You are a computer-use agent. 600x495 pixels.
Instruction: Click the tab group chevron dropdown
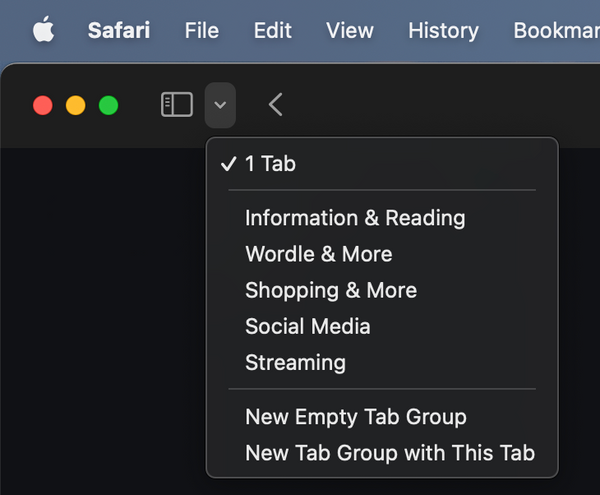point(220,105)
